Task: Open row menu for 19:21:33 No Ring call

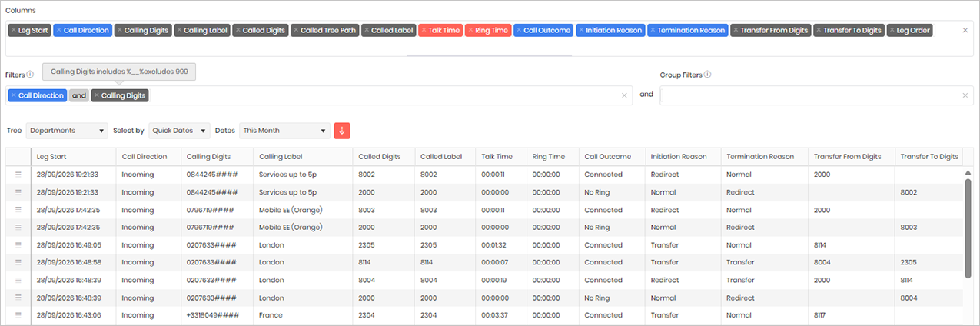Action: (x=18, y=192)
